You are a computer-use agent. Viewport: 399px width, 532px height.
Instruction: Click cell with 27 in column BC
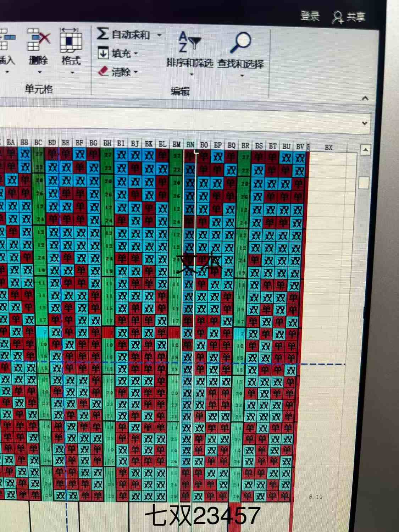point(39,154)
